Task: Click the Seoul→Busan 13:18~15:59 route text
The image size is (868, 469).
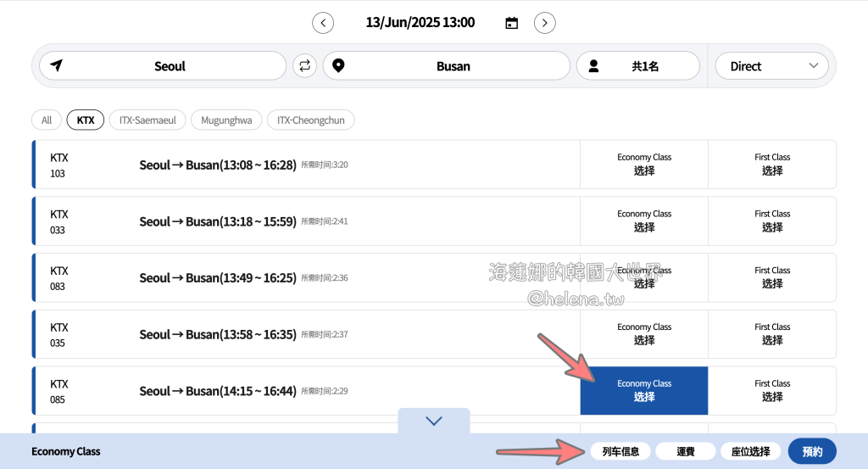Action: [x=218, y=221]
